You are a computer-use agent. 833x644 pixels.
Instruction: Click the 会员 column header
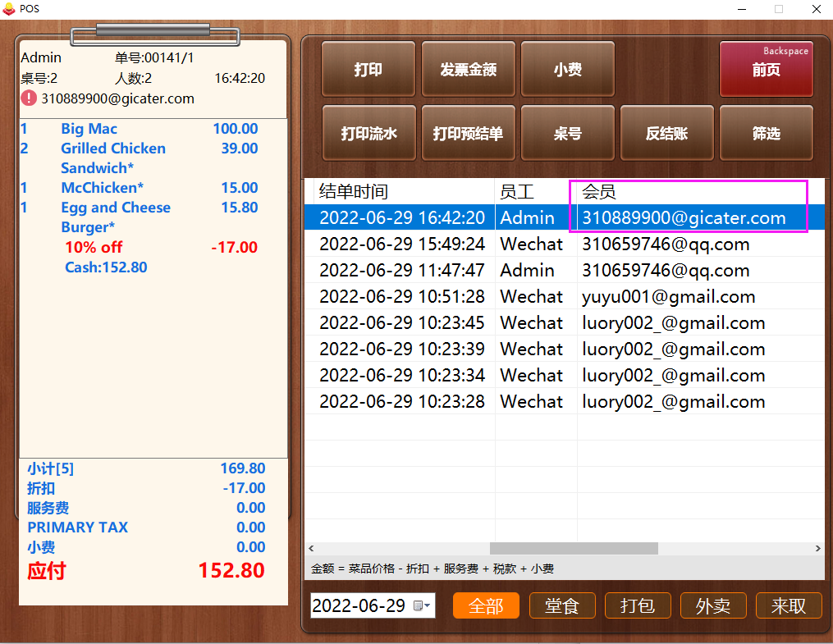(x=701, y=191)
